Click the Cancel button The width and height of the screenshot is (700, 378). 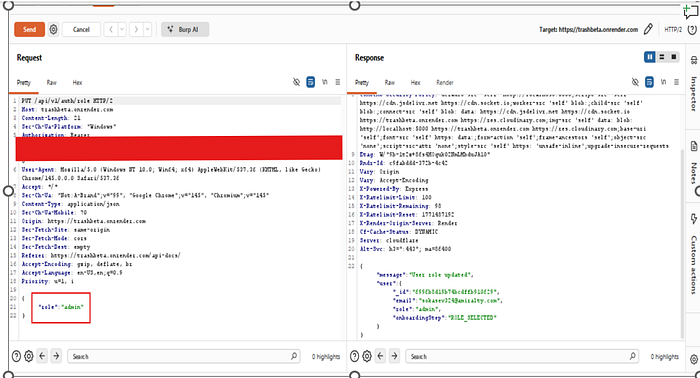coord(81,29)
